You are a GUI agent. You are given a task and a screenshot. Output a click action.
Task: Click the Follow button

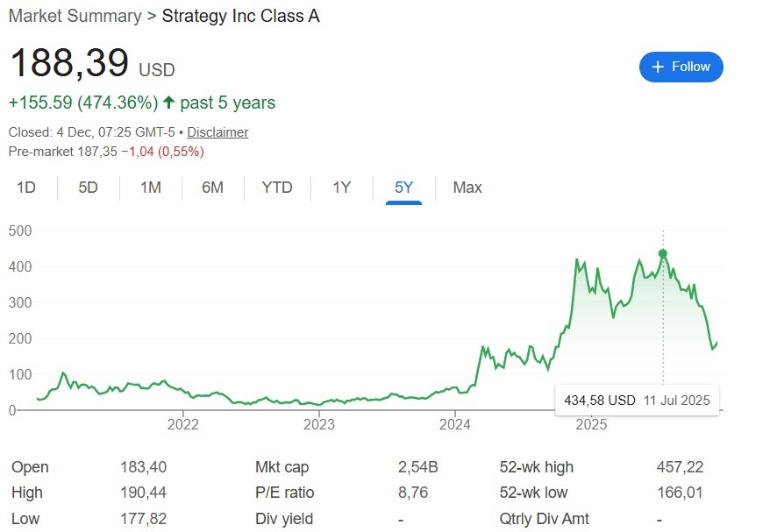pyautogui.click(x=681, y=67)
